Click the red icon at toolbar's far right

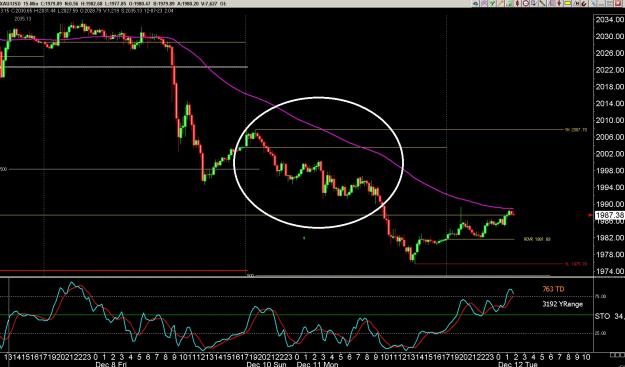617,4
